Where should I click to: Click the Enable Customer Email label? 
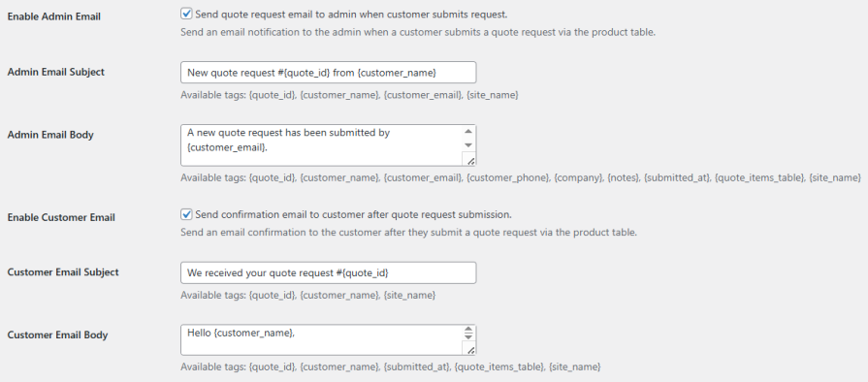click(x=61, y=217)
